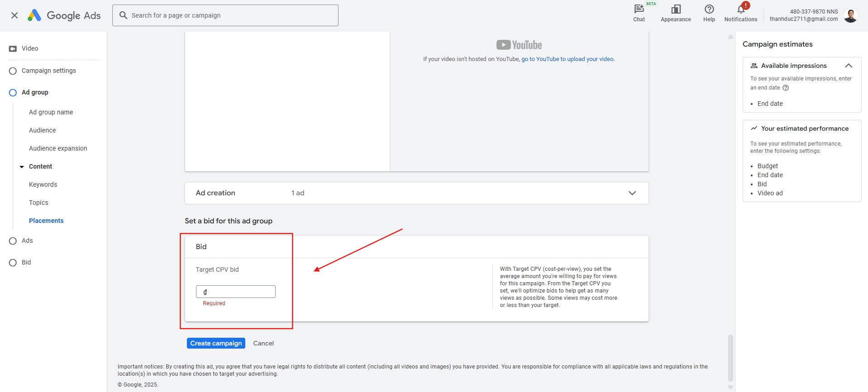Click the page vertical scrollbar thumb

tap(730, 357)
